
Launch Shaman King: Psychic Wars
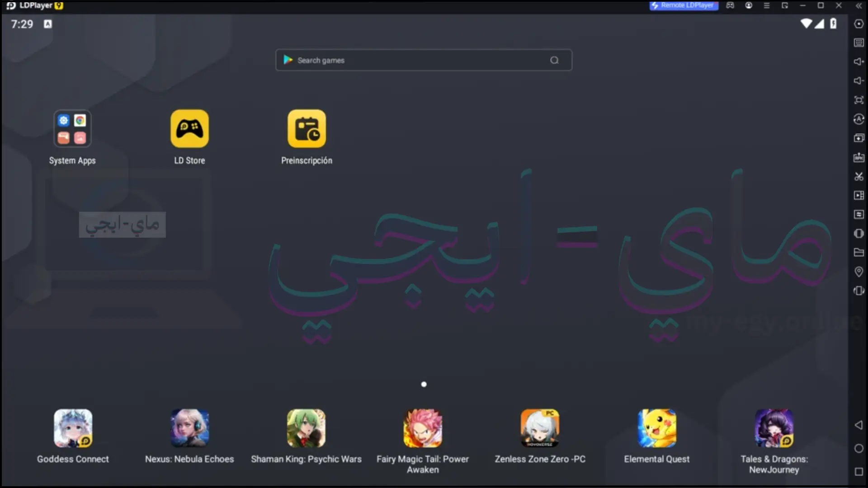(x=307, y=428)
